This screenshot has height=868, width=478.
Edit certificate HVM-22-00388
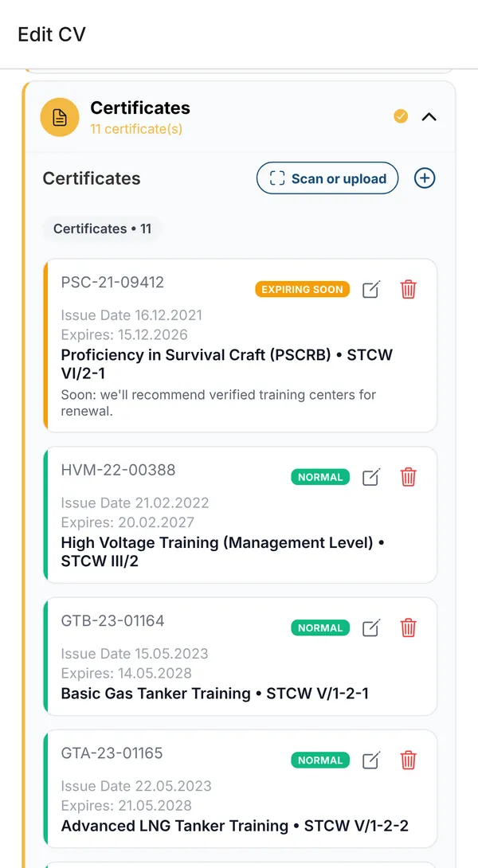tap(371, 477)
